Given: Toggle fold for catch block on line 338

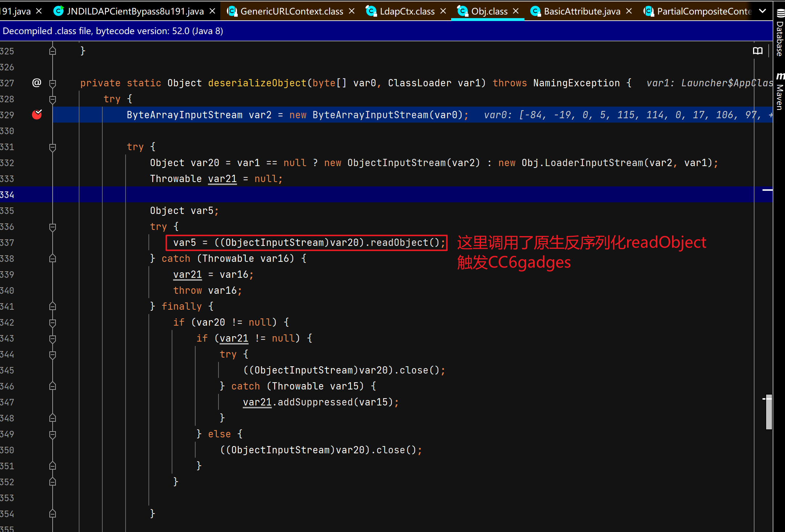Looking at the screenshot, I should [53, 259].
